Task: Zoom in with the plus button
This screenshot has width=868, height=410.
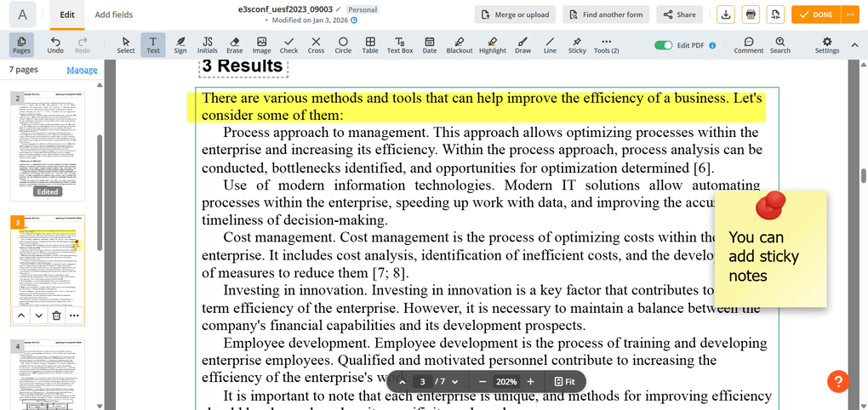Action: pos(530,382)
